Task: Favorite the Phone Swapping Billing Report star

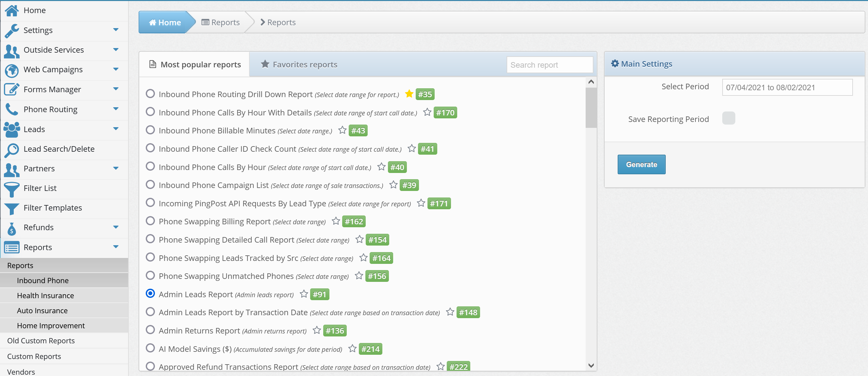Action: (x=336, y=221)
